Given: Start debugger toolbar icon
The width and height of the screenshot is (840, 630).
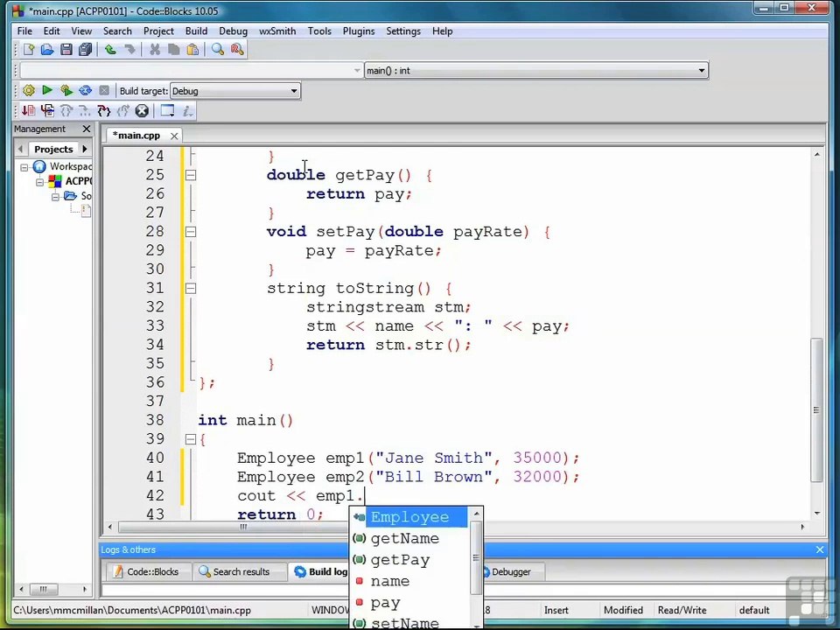Looking at the screenshot, I should (28, 111).
